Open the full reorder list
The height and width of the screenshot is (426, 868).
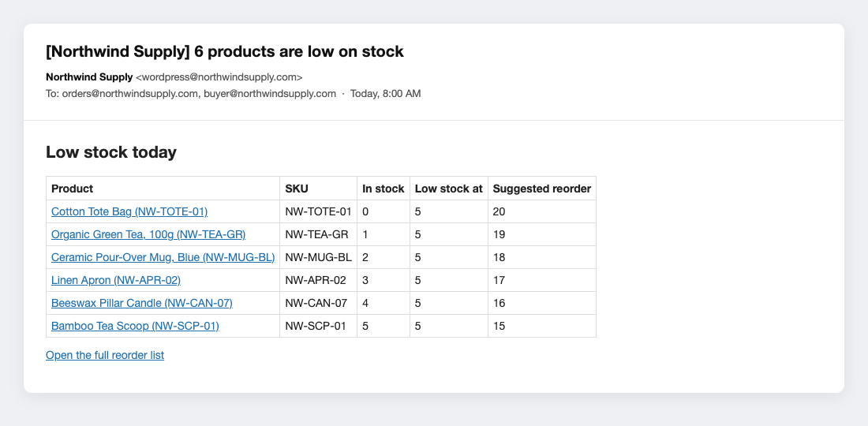click(x=105, y=355)
